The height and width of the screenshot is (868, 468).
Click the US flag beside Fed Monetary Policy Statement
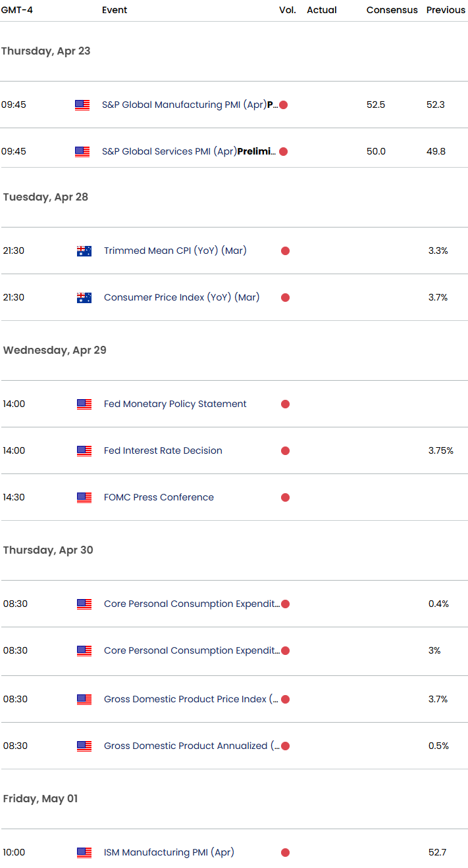84,404
